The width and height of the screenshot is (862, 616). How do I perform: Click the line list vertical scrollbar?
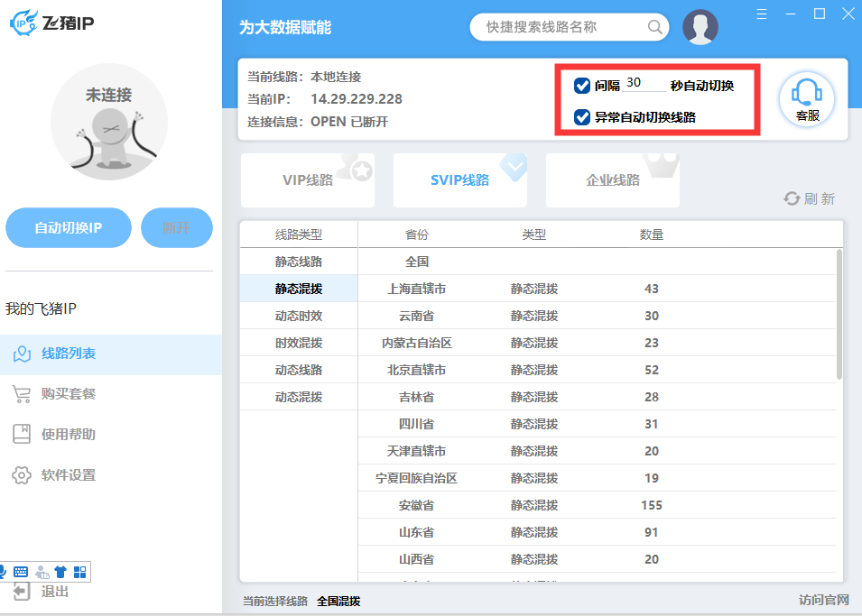tap(839, 316)
